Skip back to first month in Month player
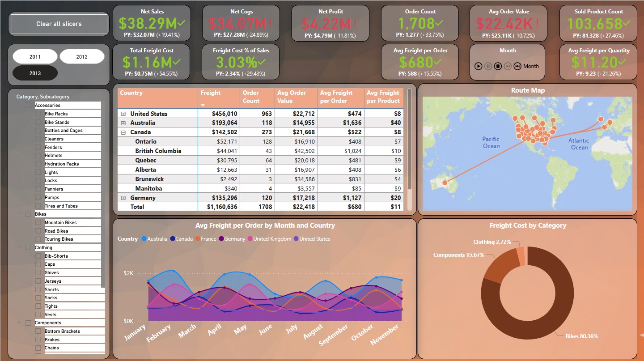Screen dimensions: 644x361 click(x=507, y=66)
